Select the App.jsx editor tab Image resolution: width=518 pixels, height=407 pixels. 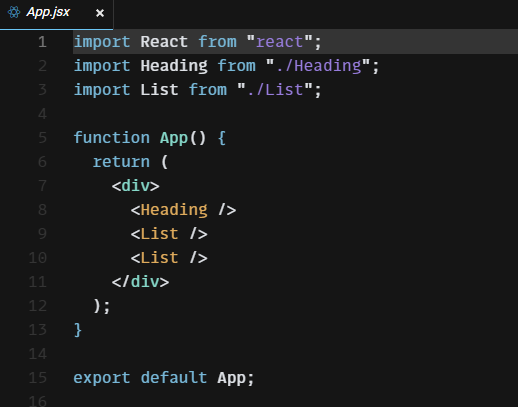(56, 14)
